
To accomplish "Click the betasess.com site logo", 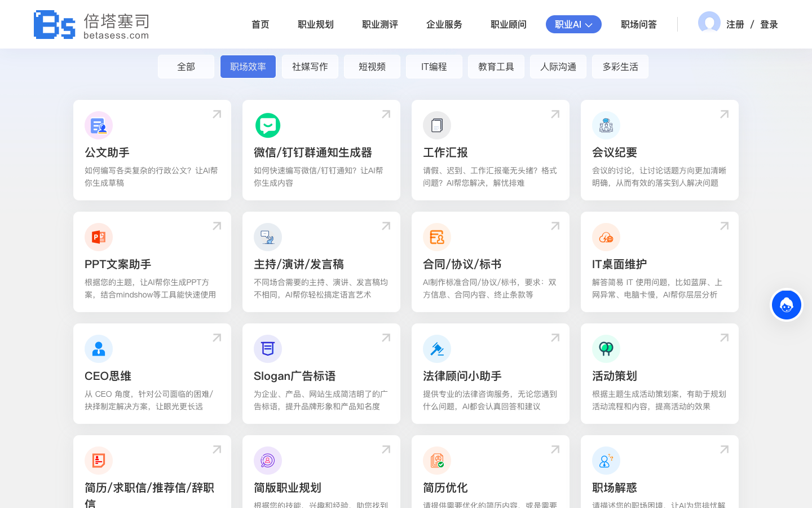I will point(91,25).
